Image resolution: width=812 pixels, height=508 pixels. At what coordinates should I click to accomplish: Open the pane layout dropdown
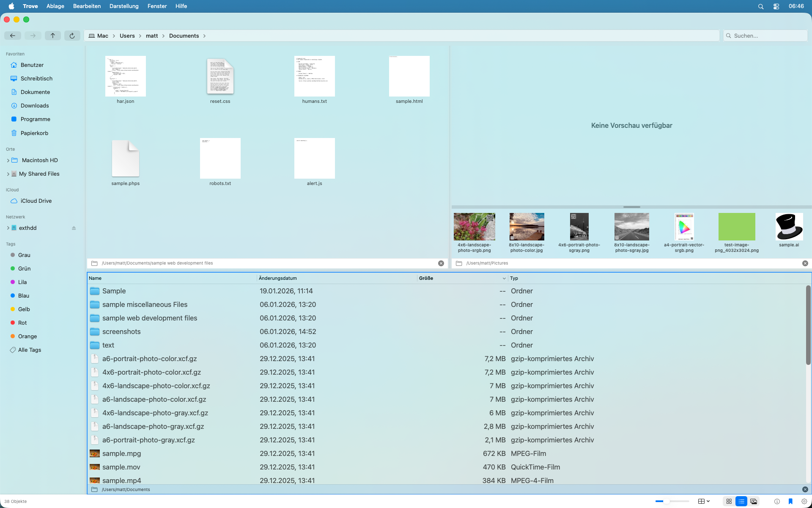704,501
